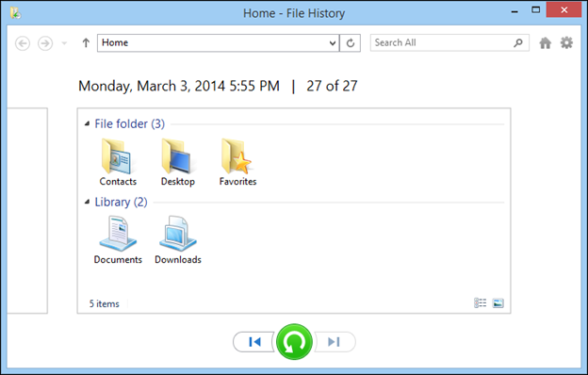Open recent locations dropdown arrow

pos(64,43)
